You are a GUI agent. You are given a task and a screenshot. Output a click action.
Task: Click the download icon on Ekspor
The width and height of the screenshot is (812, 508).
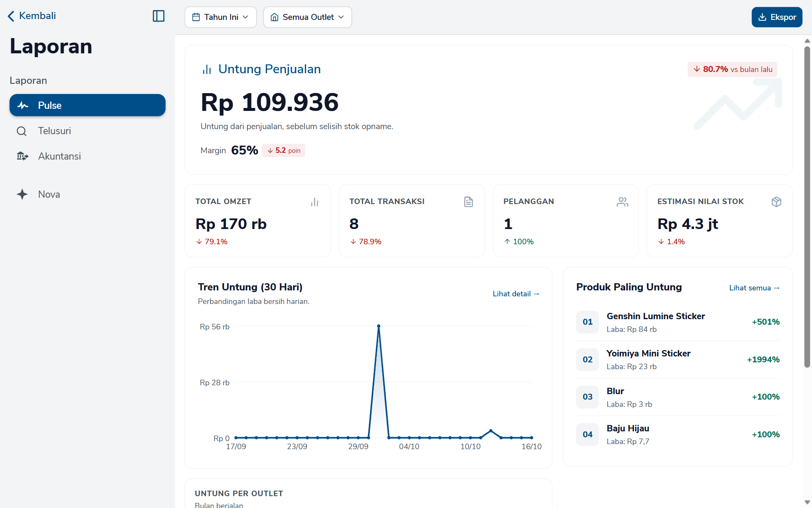tap(762, 17)
